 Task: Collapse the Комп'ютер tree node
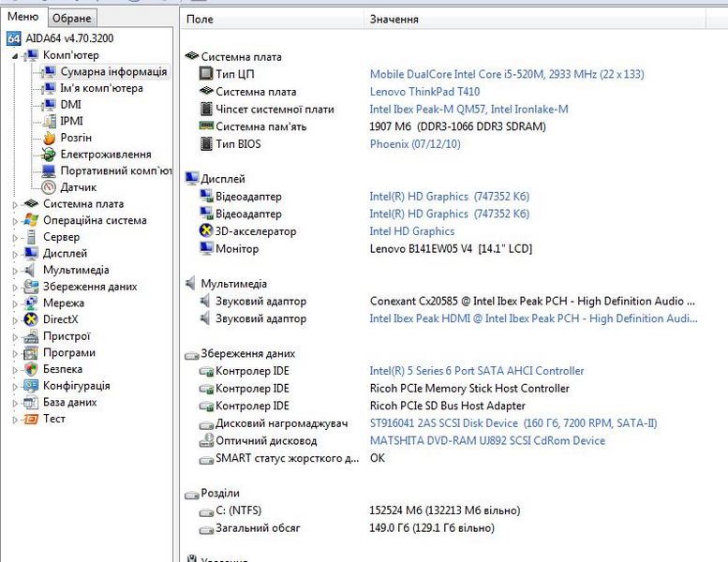pos(15,55)
